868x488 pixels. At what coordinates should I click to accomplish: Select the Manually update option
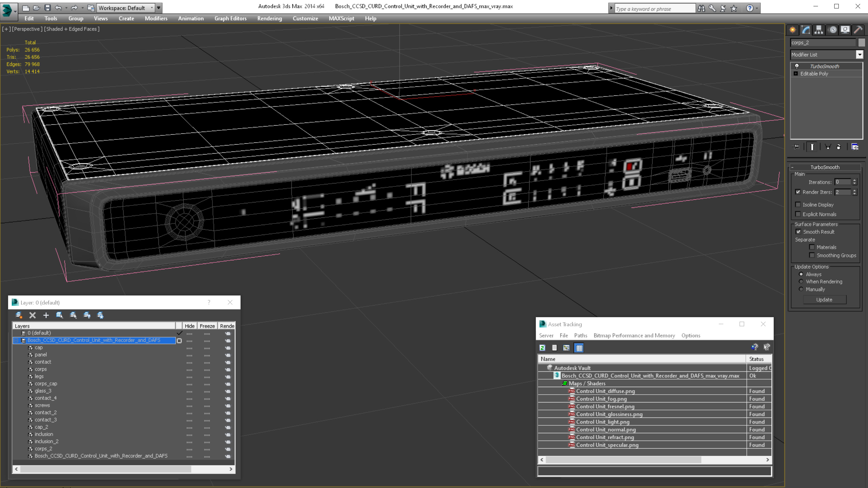[x=801, y=289]
